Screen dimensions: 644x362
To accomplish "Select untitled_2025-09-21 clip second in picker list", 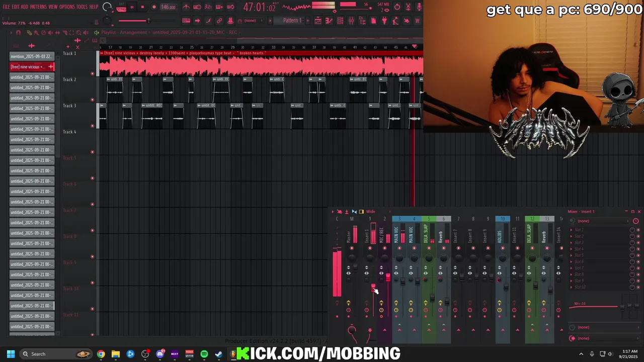I will click(x=32, y=87).
